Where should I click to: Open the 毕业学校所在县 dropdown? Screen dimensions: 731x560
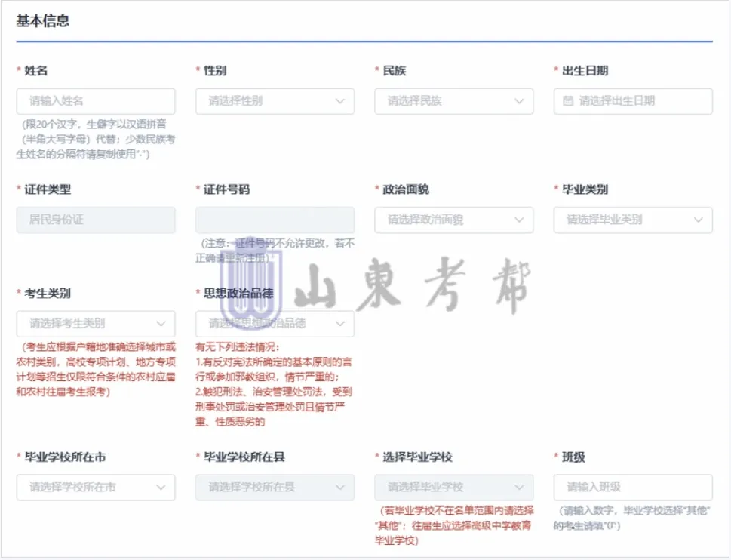click(275, 488)
